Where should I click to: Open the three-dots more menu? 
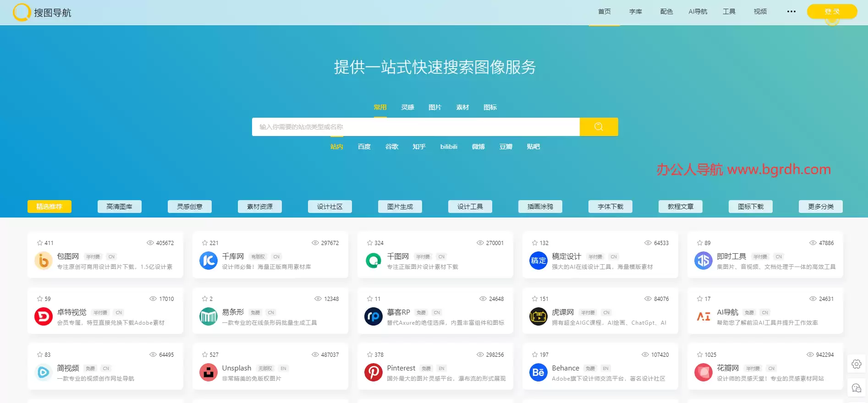coord(791,11)
